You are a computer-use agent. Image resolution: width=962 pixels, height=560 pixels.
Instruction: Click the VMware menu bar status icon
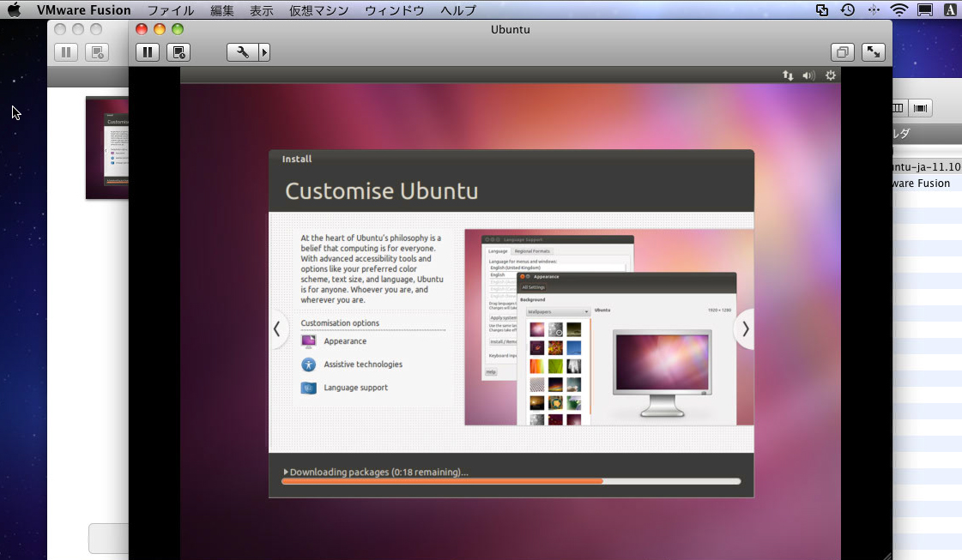(822, 9)
